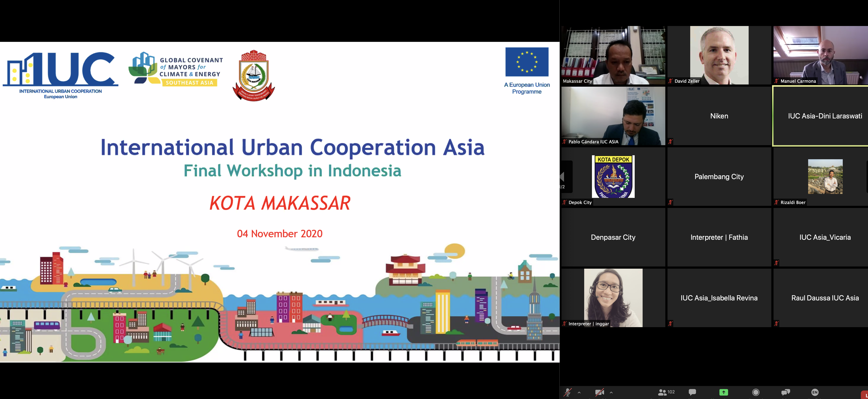The image size is (868, 399).
Task: Go to previous gallery page arrow
Action: point(562,176)
